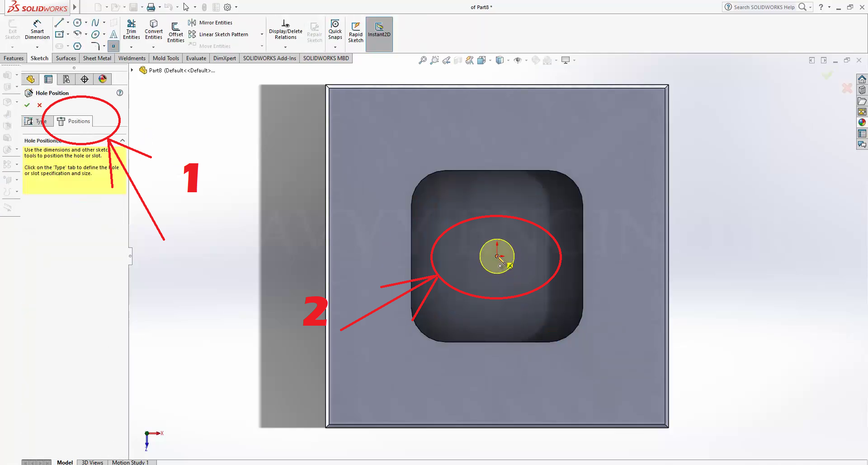This screenshot has height=465, width=868.
Task: Collapse the Hole Position(s) section
Action: 122,141
